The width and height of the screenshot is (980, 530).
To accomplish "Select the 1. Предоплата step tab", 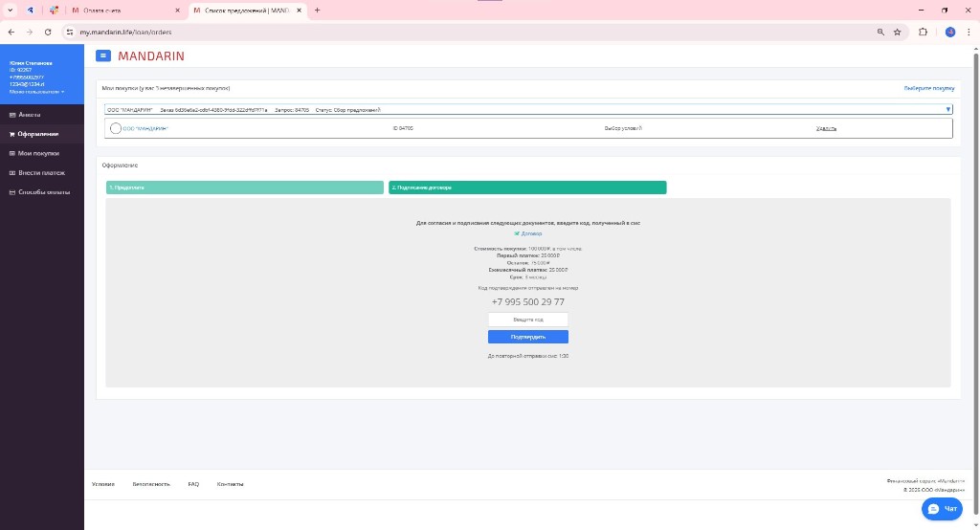I will point(244,188).
